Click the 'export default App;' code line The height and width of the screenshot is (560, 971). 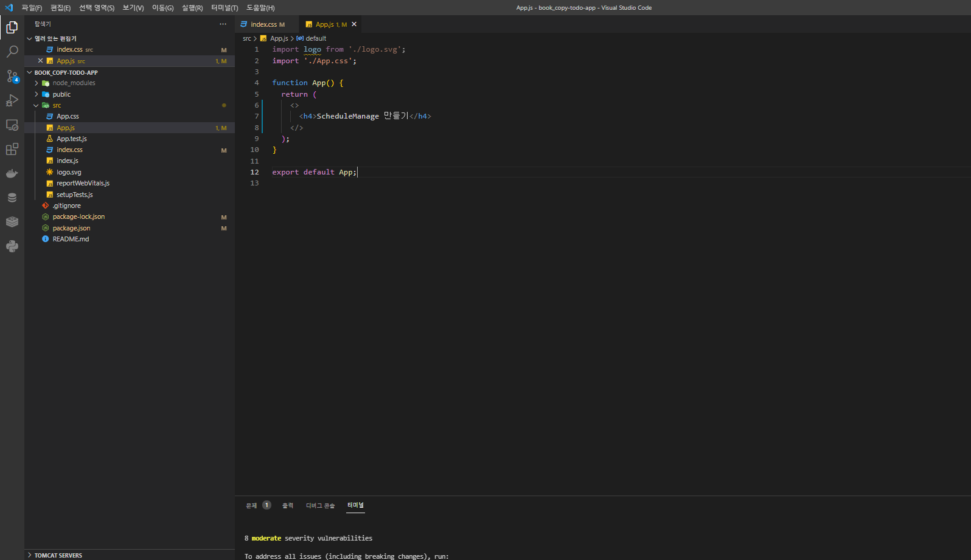(315, 172)
